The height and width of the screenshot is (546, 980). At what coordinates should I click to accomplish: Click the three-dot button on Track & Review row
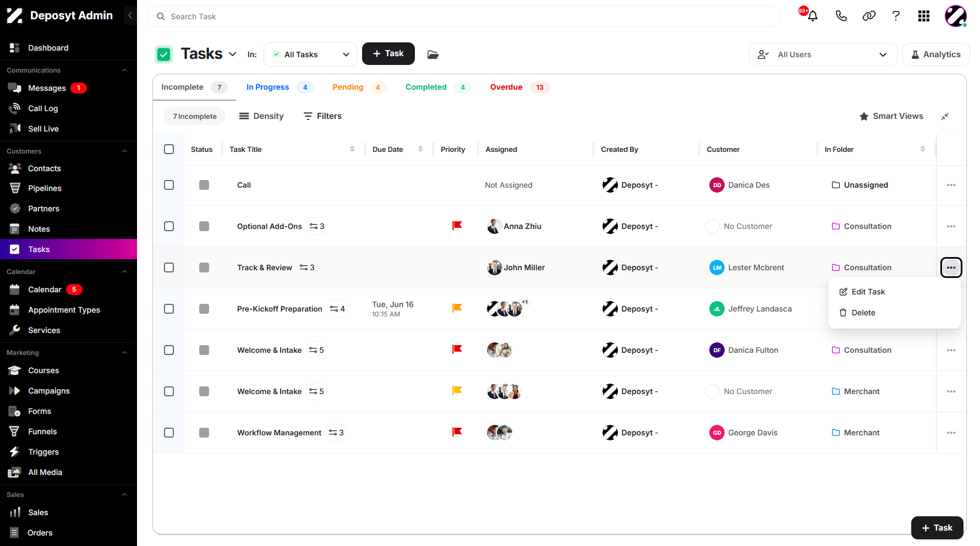951,267
